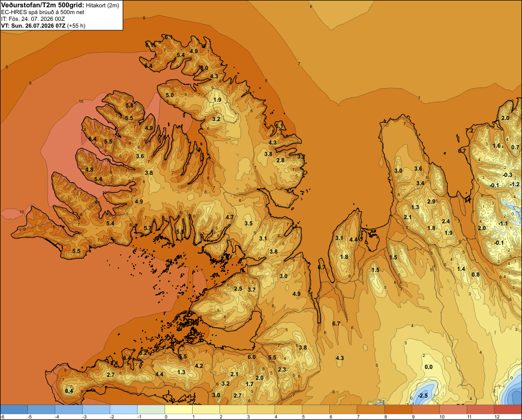
Task: Click the '1.4' temperature value
Action: pos(461,269)
